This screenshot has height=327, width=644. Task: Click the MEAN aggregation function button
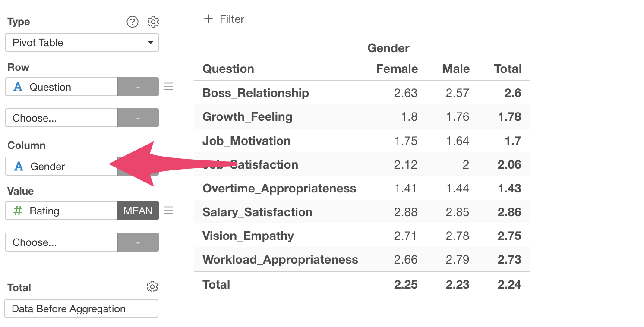[x=138, y=211]
